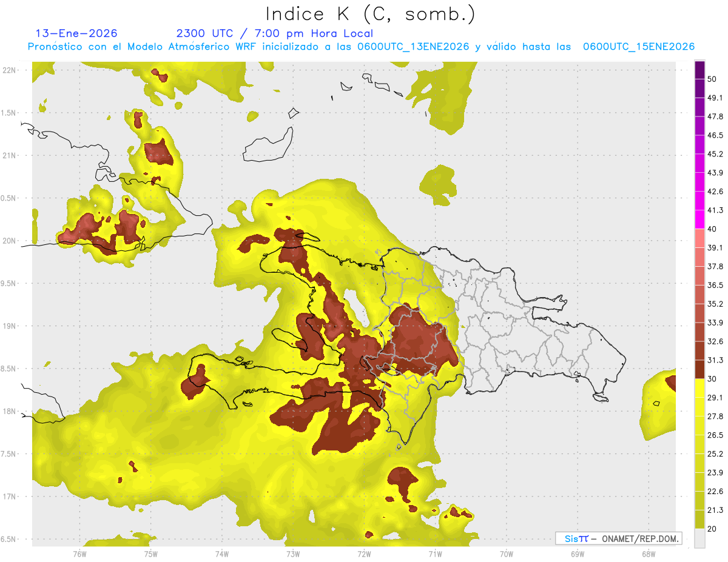Click the colorbar value "46.5"
The image size is (728, 562).
pyautogui.click(x=715, y=135)
